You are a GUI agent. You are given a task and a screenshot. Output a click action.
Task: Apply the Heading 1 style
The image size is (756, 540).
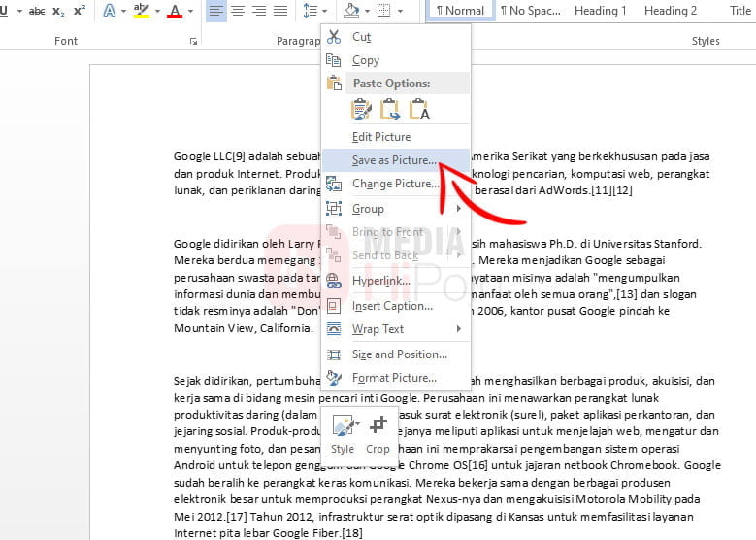601,10
